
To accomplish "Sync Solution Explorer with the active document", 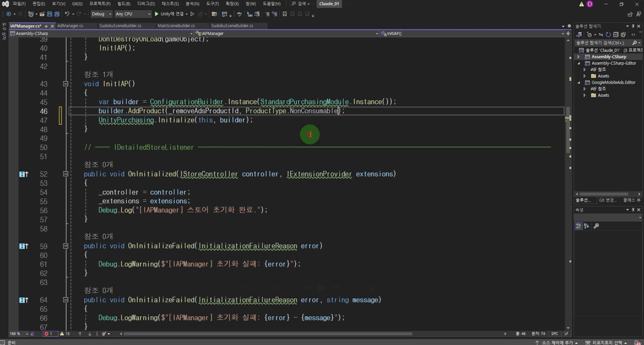I will coord(601,34).
